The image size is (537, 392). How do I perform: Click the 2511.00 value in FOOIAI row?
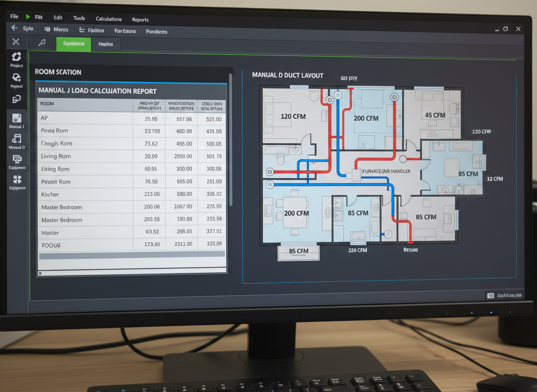click(x=183, y=244)
